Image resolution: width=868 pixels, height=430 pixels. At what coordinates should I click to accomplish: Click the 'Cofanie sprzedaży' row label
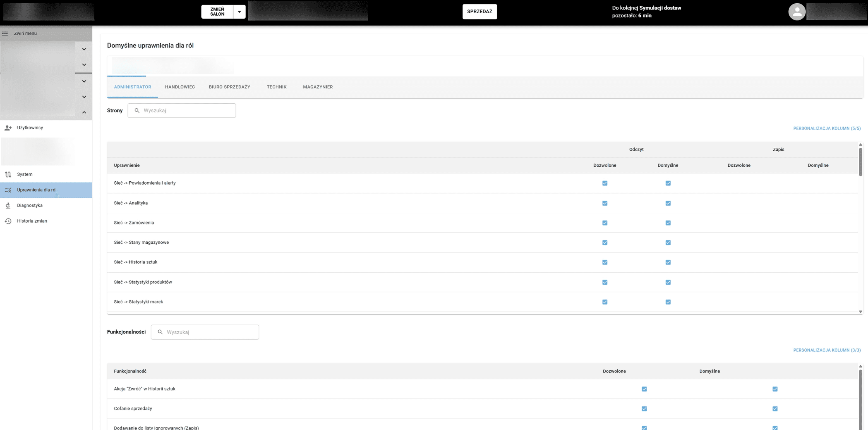(x=133, y=409)
